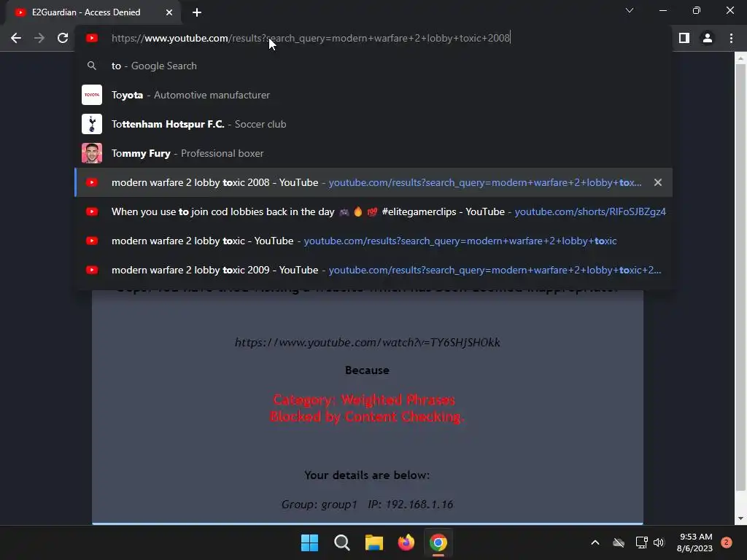The image size is (747, 560).
Task: Click the page's vertical scrollbar
Action: (x=740, y=276)
